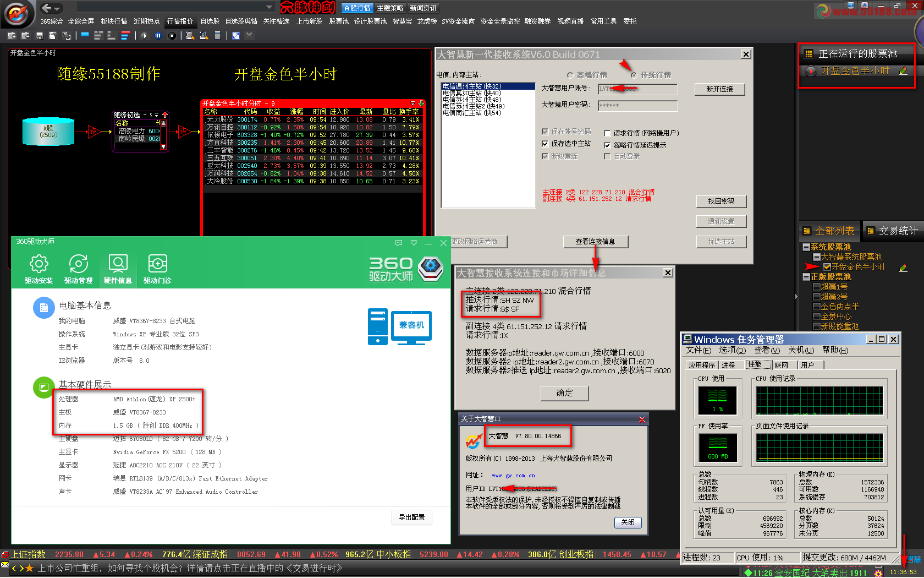Screen dimensions: 924x578
Task: Open the www.gw.com.cn link
Action: point(513,476)
